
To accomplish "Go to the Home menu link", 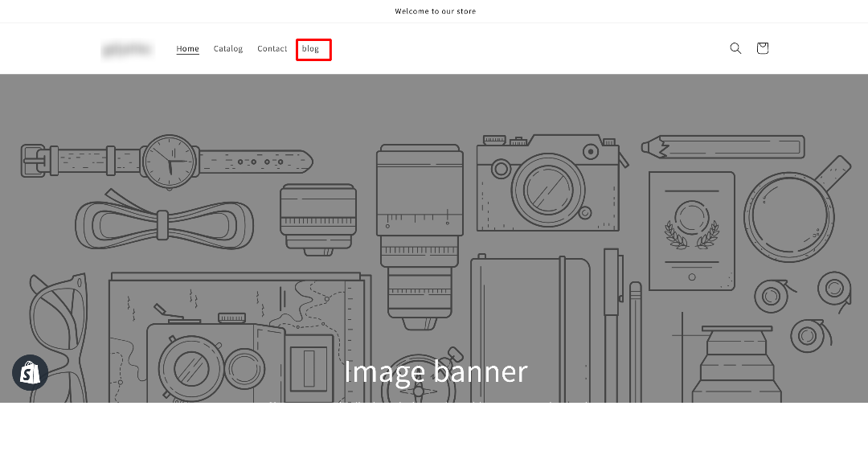I will pos(187,49).
